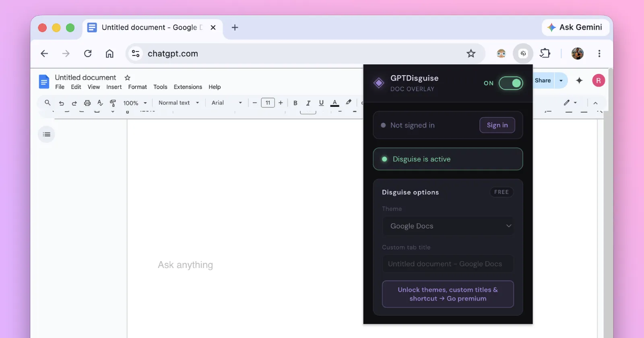Screen dimensions: 644x338
Task: Star the Untitled document
Action: coord(128,78)
